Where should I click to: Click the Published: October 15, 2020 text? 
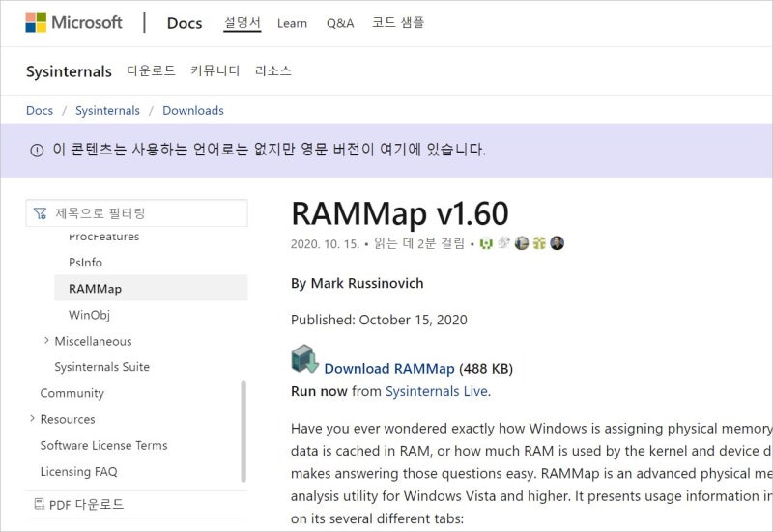(379, 320)
